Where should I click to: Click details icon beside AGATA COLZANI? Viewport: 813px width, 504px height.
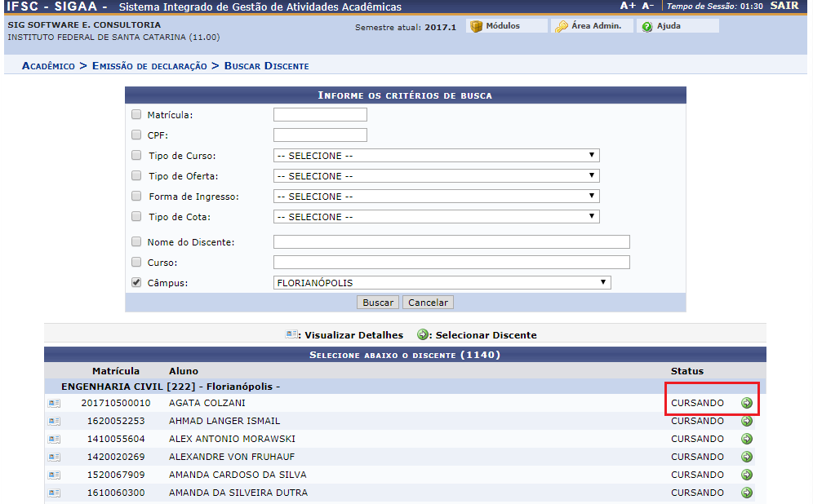pyautogui.click(x=54, y=403)
